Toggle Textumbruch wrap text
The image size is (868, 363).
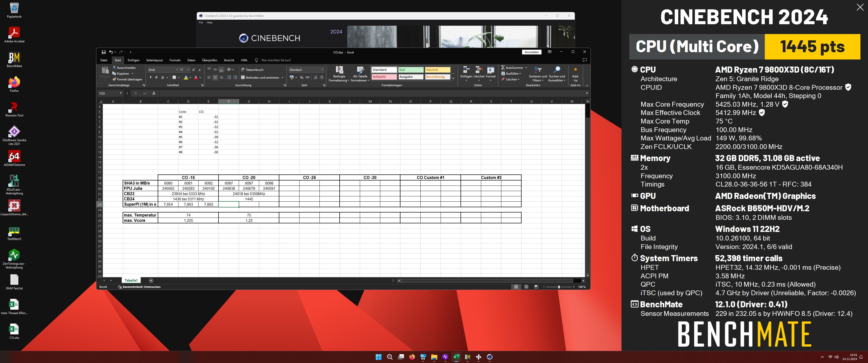[x=252, y=70]
